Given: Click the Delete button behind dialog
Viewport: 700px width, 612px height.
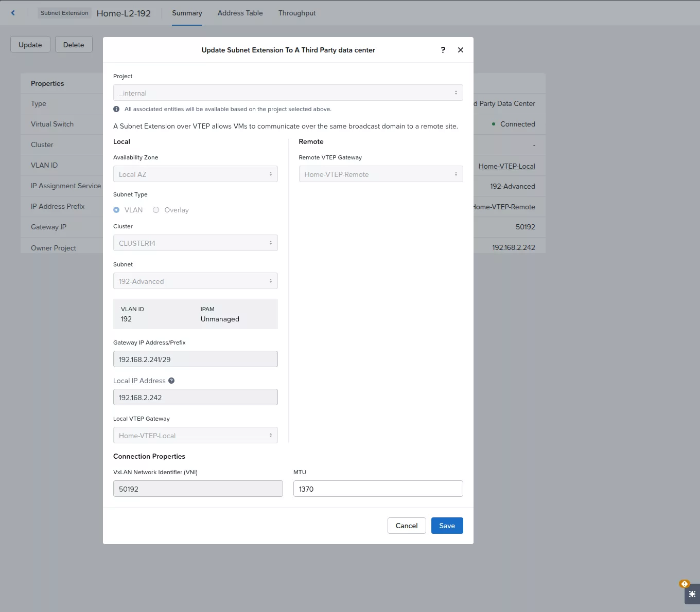Looking at the screenshot, I should click(x=74, y=45).
